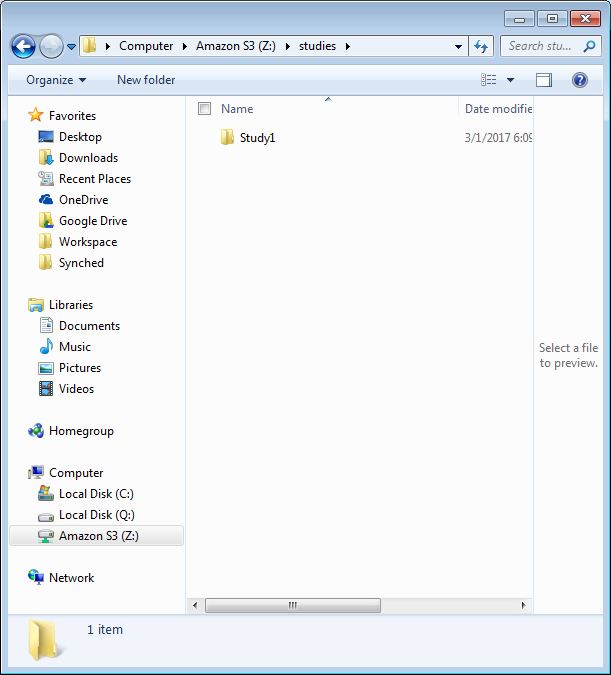Click the horizontal scrollbar thumb
This screenshot has height=675, width=611.
pyautogui.click(x=293, y=605)
